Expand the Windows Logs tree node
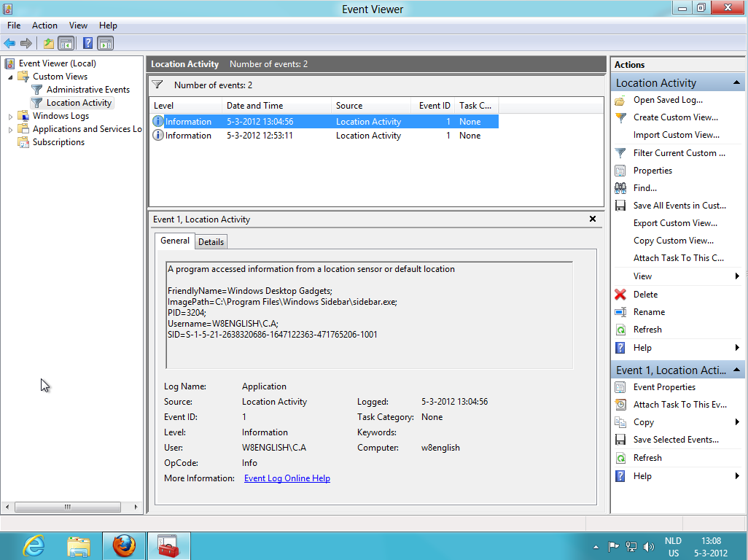Image resolution: width=748 pixels, height=560 pixels. point(10,117)
